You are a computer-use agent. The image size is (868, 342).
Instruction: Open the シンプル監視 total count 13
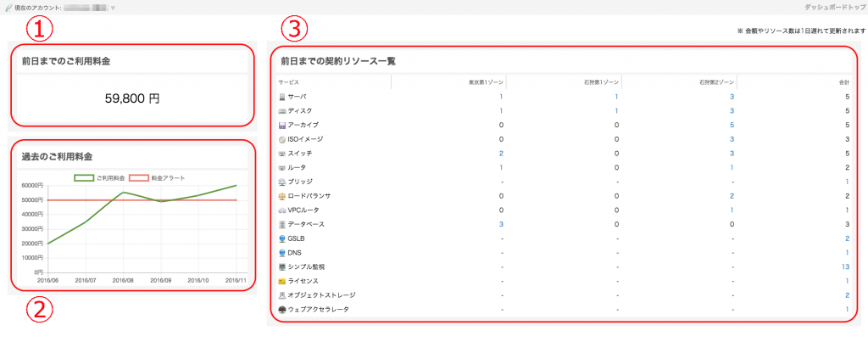(x=844, y=266)
